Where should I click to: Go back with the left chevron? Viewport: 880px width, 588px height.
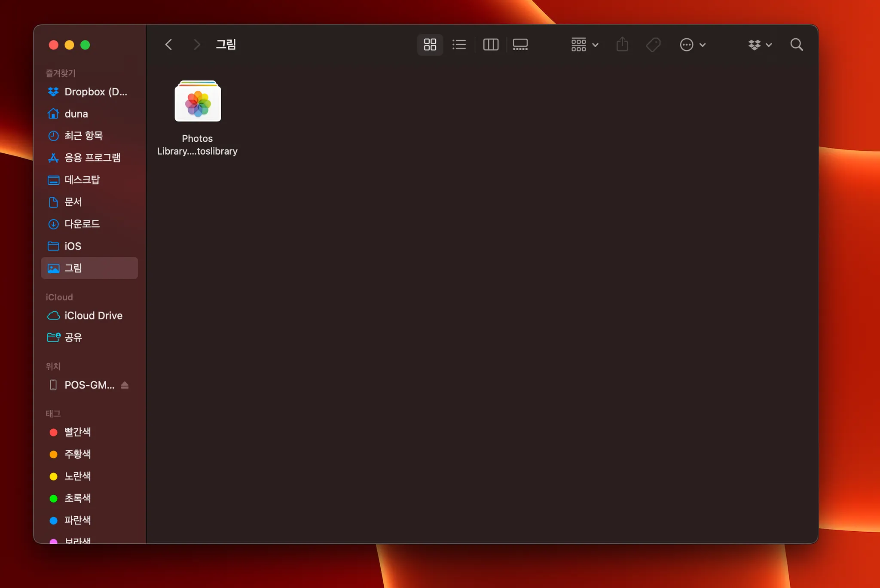point(168,45)
